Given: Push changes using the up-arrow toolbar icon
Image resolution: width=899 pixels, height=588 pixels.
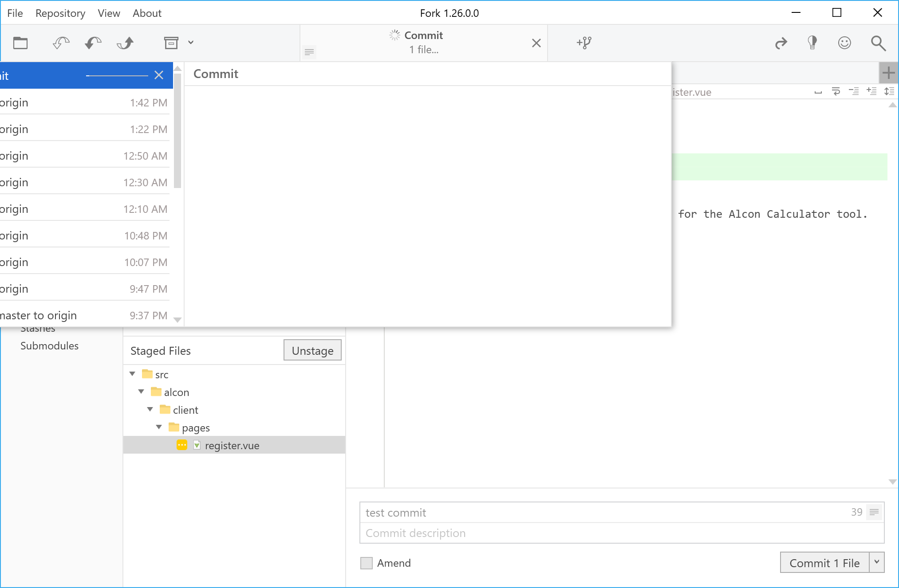Looking at the screenshot, I should click(125, 43).
